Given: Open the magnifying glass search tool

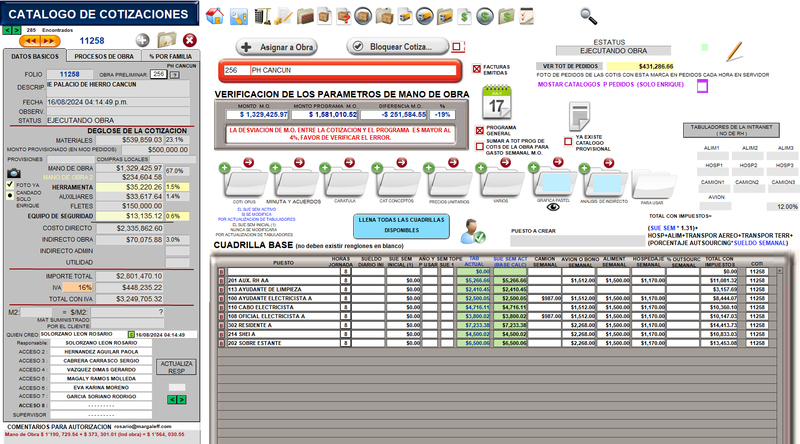Looking at the screenshot, I should (588, 15).
